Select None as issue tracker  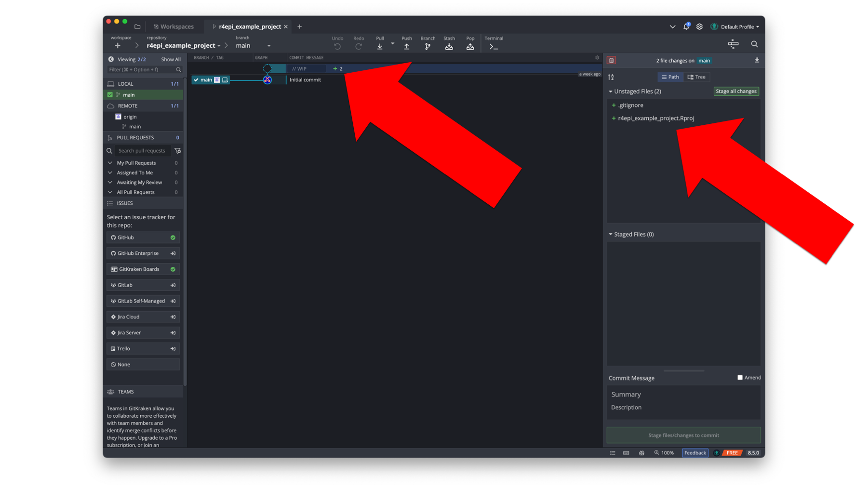143,365
